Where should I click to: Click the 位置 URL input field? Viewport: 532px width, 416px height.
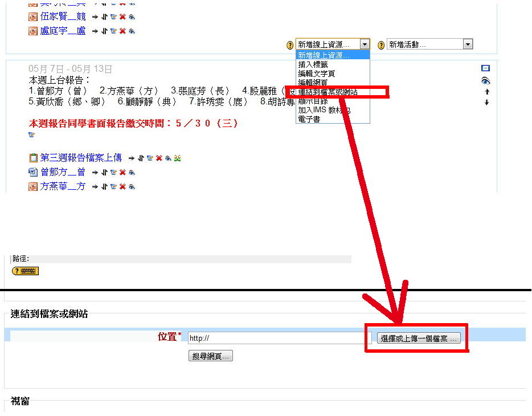click(279, 338)
